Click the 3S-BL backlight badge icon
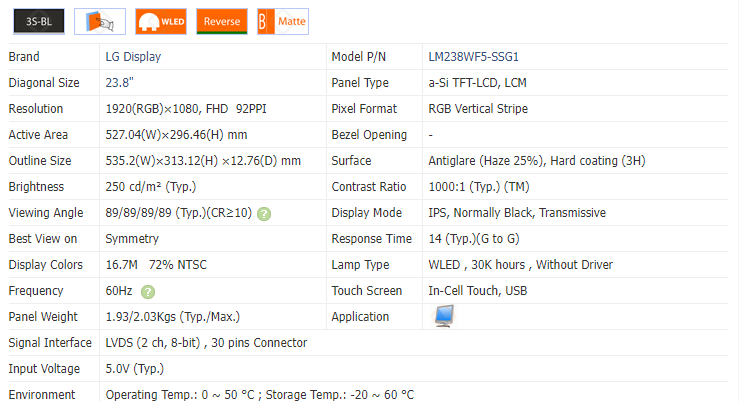This screenshot has height=402, width=743. point(39,21)
